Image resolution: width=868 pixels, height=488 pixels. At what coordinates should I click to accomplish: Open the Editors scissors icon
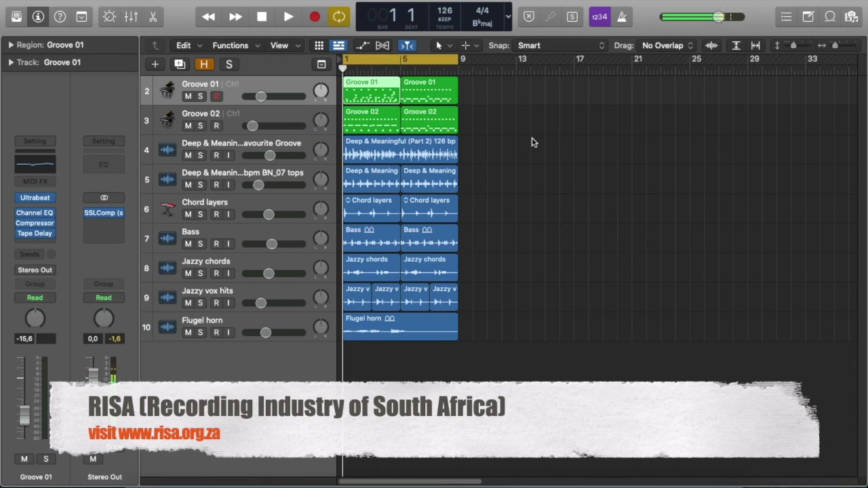153,17
